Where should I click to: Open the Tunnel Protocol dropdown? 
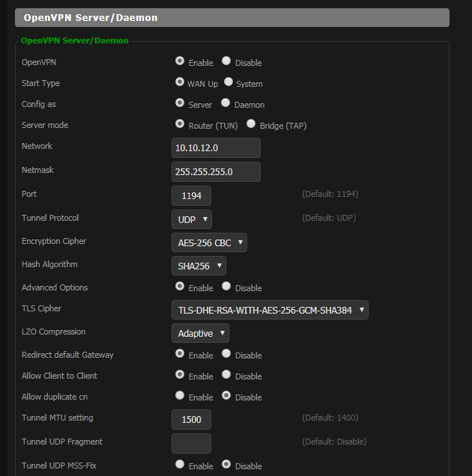click(x=192, y=219)
